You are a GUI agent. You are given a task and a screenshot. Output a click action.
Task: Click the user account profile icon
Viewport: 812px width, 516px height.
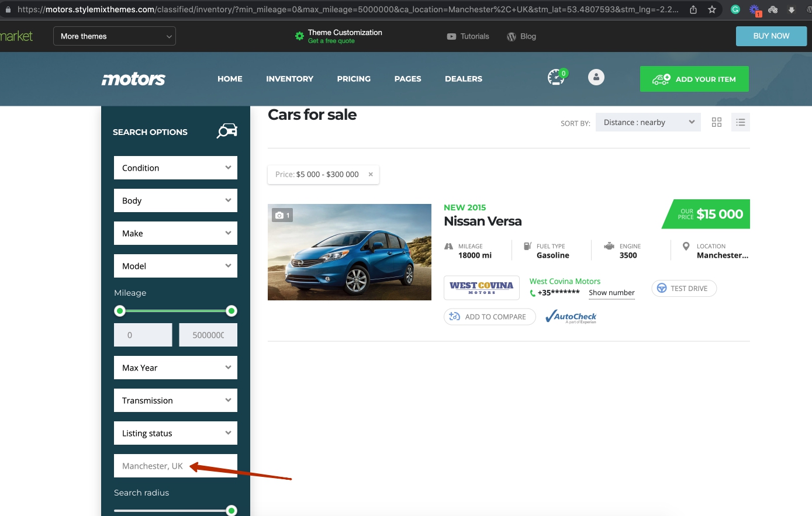point(596,77)
